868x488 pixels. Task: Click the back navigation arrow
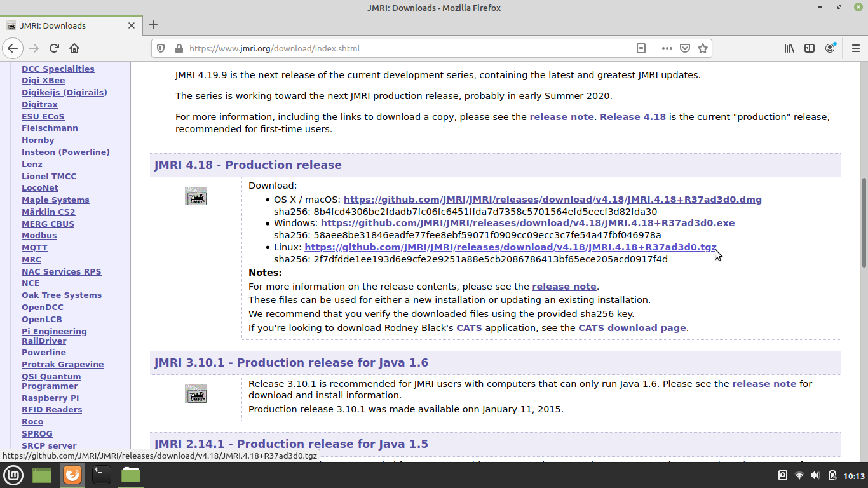(13, 48)
